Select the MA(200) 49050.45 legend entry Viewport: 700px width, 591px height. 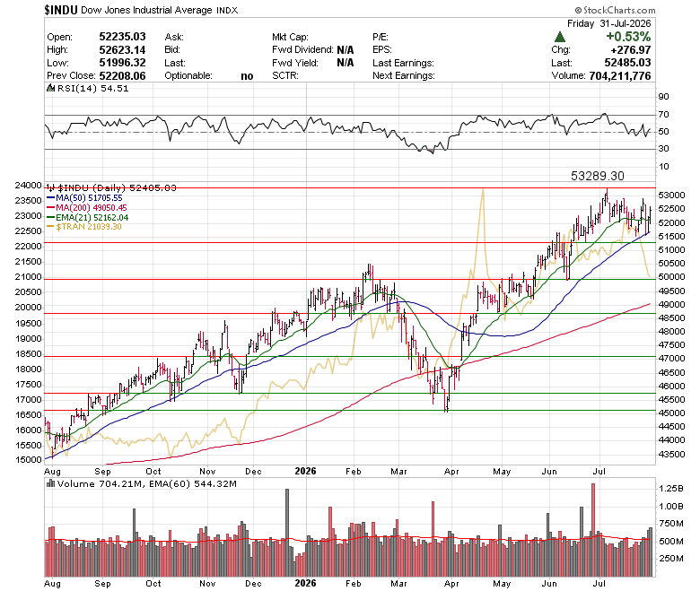(x=87, y=208)
